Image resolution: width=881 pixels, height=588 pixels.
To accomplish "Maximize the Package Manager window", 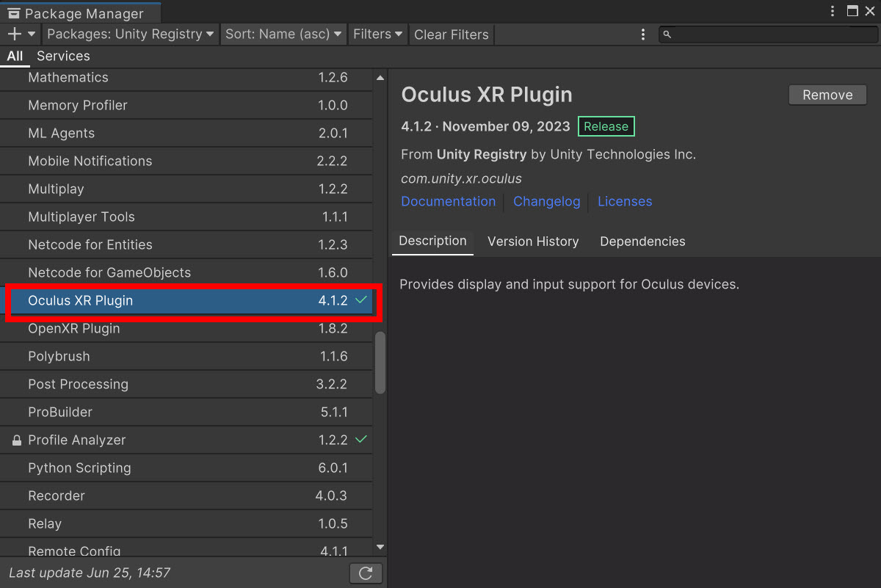I will [x=852, y=11].
